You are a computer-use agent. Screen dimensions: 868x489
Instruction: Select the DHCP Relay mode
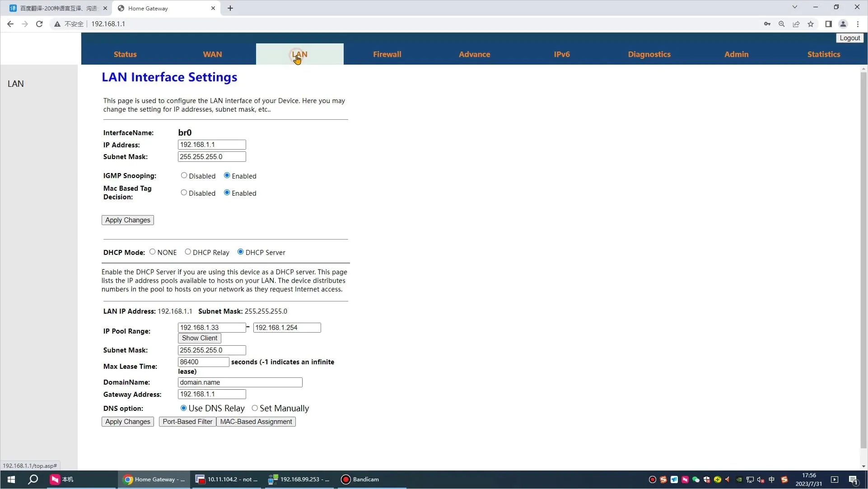(188, 252)
